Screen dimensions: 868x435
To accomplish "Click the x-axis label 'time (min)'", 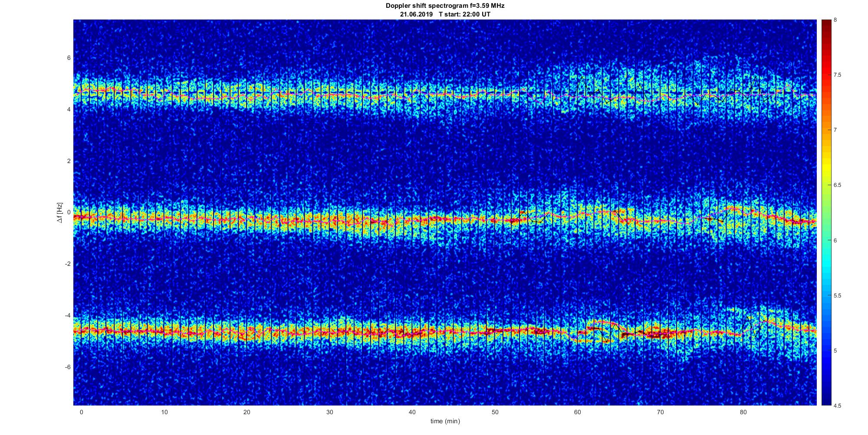I will [x=445, y=421].
